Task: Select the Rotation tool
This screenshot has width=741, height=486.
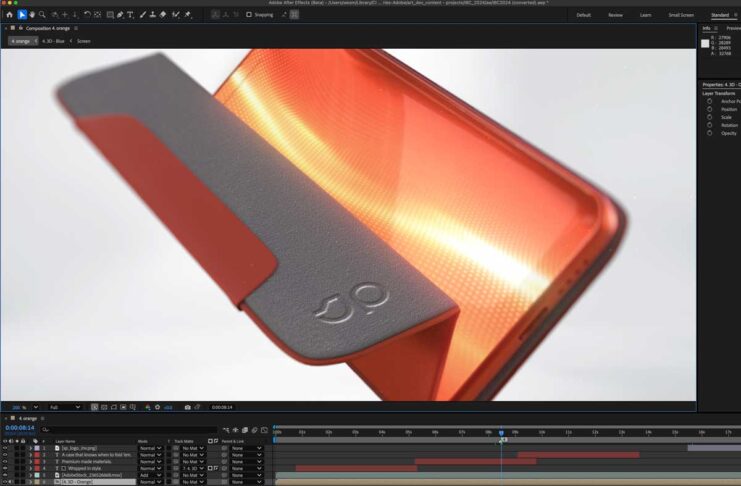Action: click(x=87, y=15)
